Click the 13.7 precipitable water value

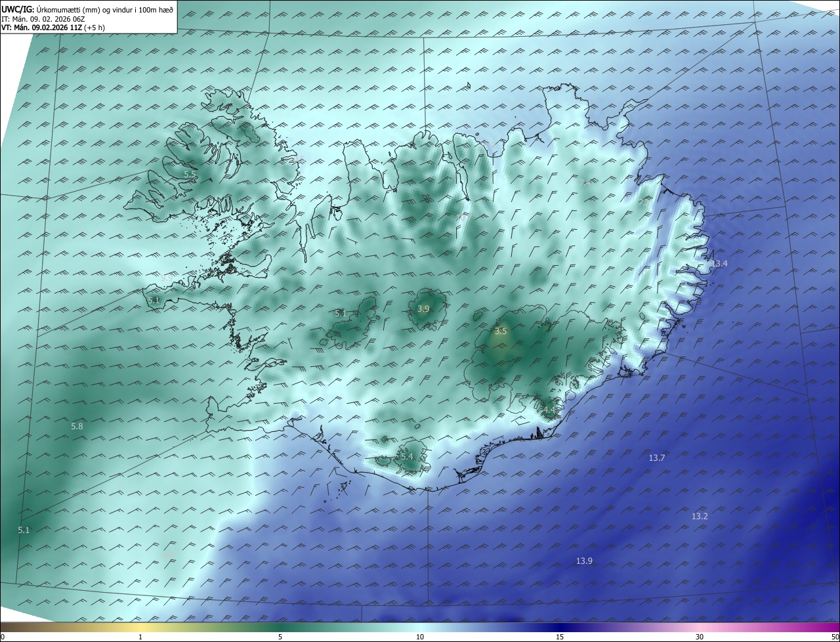click(x=657, y=458)
